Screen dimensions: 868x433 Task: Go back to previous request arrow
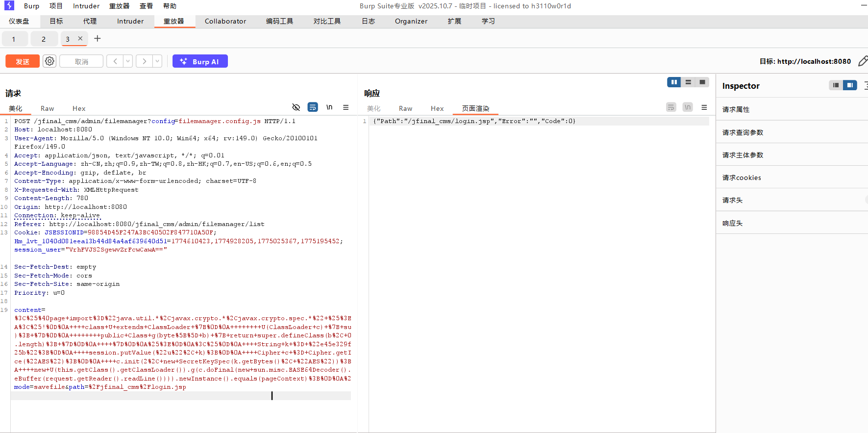(x=115, y=61)
